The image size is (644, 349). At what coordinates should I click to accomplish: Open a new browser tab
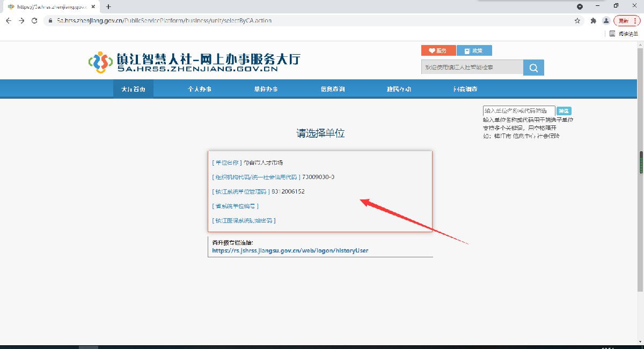(108, 6)
